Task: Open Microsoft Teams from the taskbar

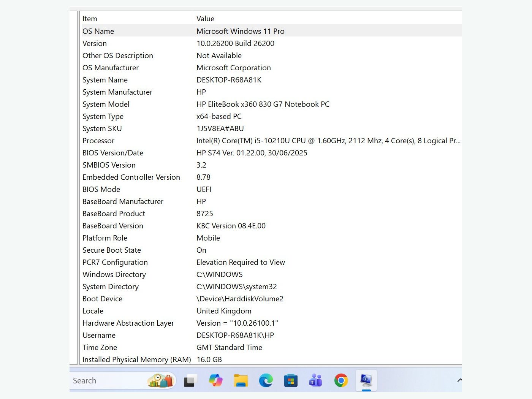Action: (x=316, y=380)
